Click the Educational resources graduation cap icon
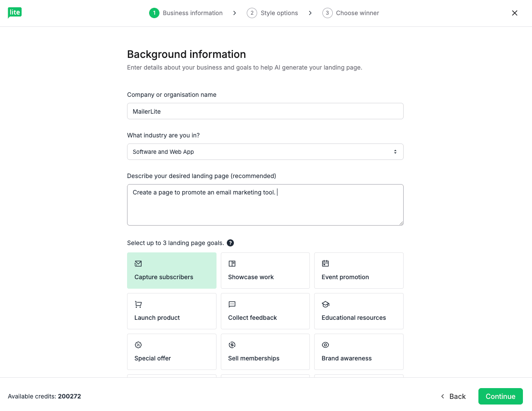Viewport: 532px width, 411px height. tap(325, 304)
